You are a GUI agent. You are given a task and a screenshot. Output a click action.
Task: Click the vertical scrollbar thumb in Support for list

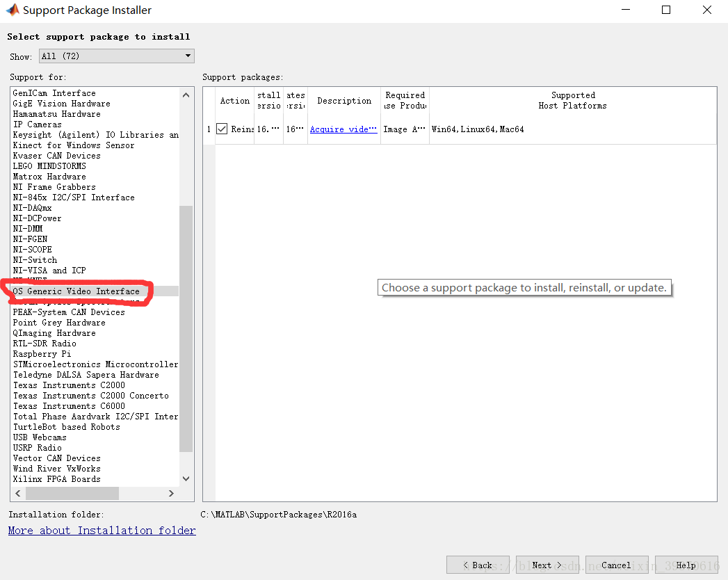click(186, 329)
